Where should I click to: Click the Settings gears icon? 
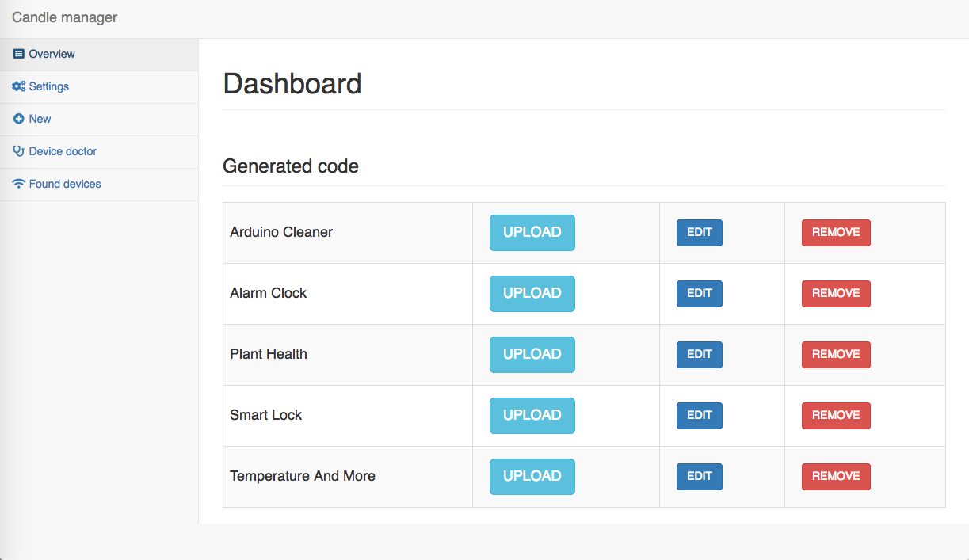tap(19, 86)
